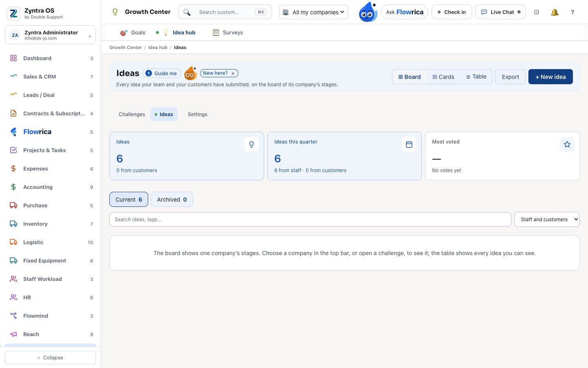Focus the Search ideas, tags field
This screenshot has width=588, height=368.
[x=310, y=220]
